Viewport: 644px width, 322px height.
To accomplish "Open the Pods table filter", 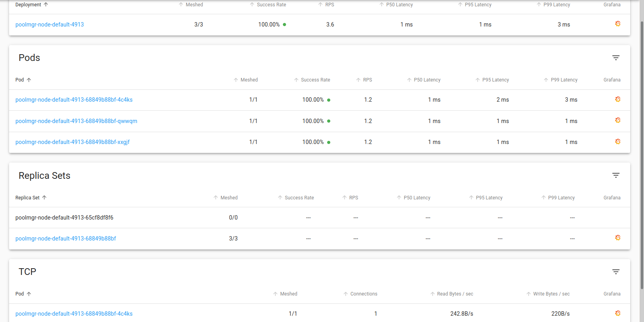I will (616, 58).
